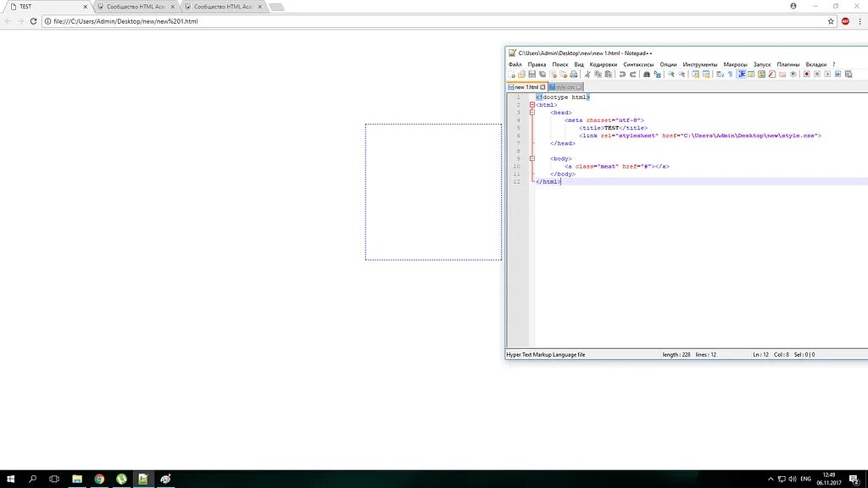Open the Файл menu
868x488 pixels.
(515, 64)
